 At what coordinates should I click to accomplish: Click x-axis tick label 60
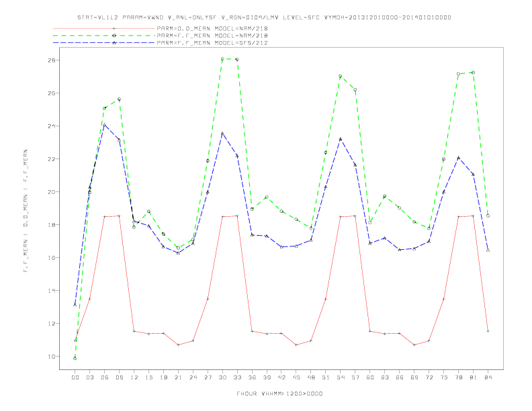pyautogui.click(x=370, y=377)
